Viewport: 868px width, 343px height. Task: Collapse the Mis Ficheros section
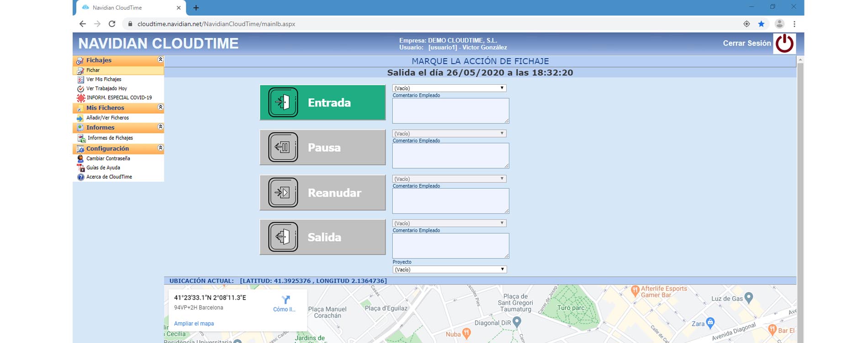[x=160, y=107]
